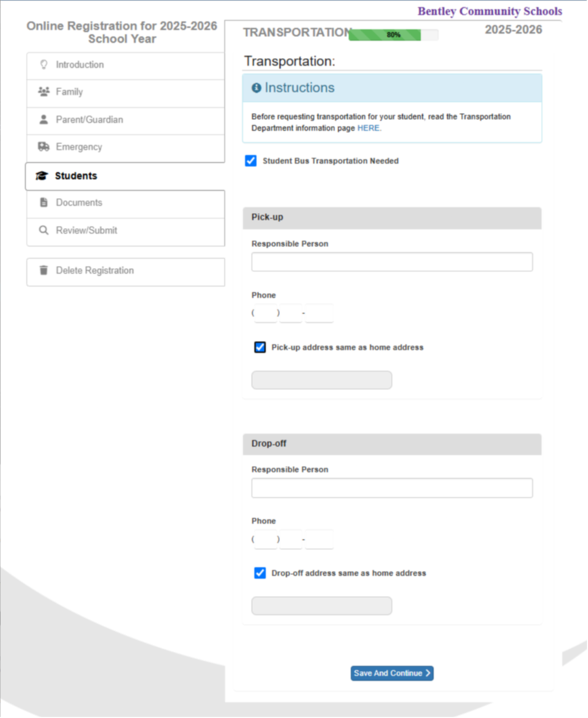Click the Online Registration for 2025-2026 title
Image resolution: width=588 pixels, height=718 pixels.
point(121,33)
